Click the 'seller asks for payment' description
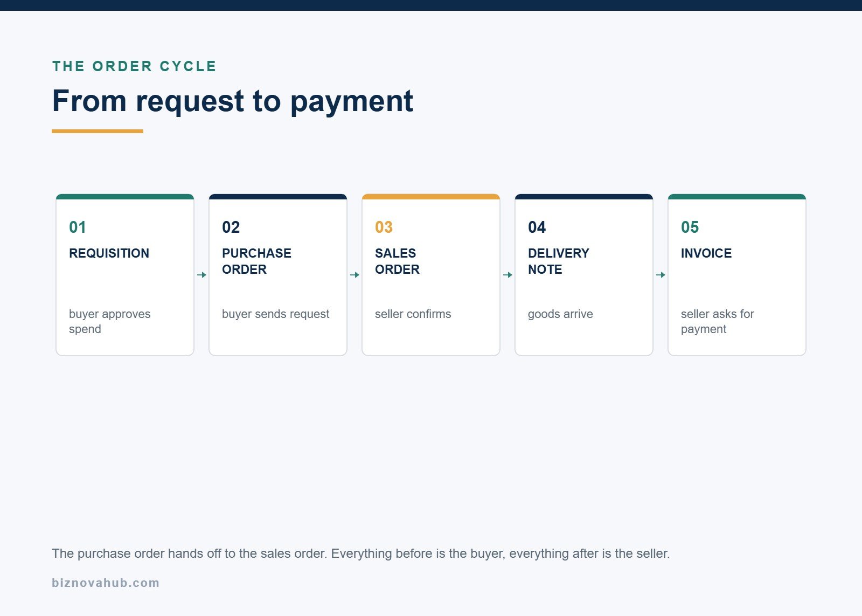Image resolution: width=862 pixels, height=616 pixels. (717, 321)
